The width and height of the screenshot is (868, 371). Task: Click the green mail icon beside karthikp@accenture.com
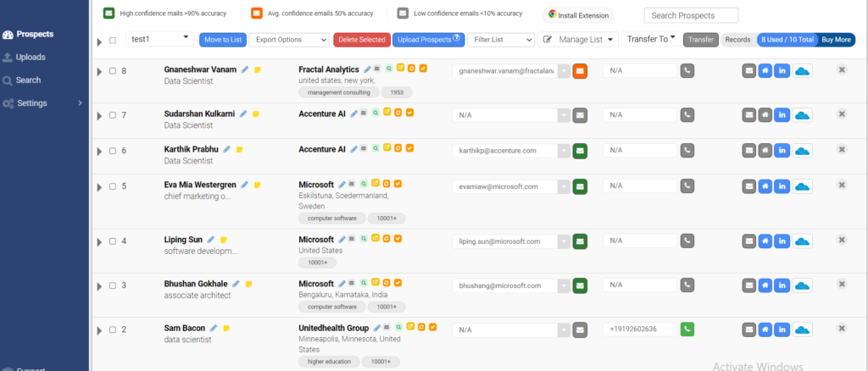coord(580,151)
